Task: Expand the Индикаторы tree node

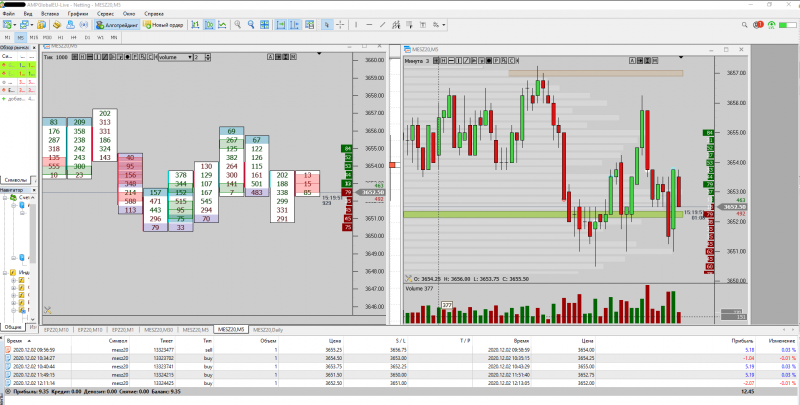Action: (5, 272)
